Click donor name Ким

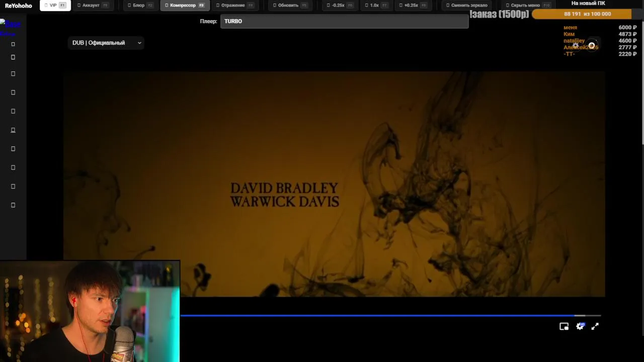(x=569, y=34)
